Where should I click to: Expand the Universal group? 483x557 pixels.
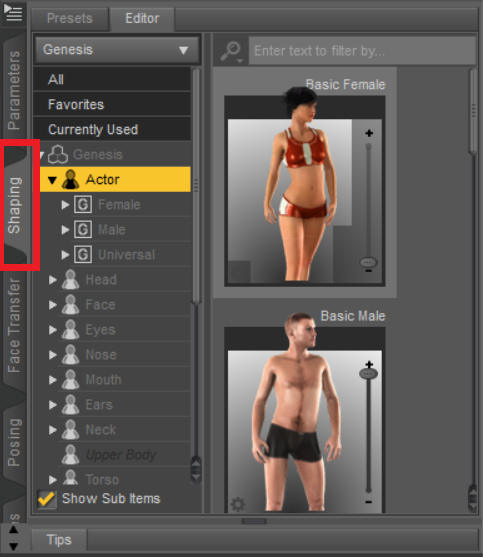point(65,255)
